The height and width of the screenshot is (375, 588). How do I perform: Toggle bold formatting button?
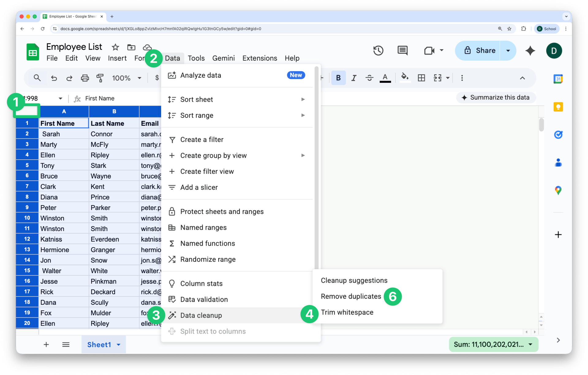[x=338, y=78]
